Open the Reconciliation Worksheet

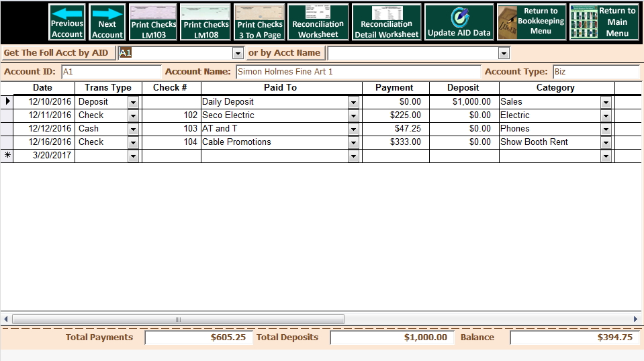pos(318,22)
